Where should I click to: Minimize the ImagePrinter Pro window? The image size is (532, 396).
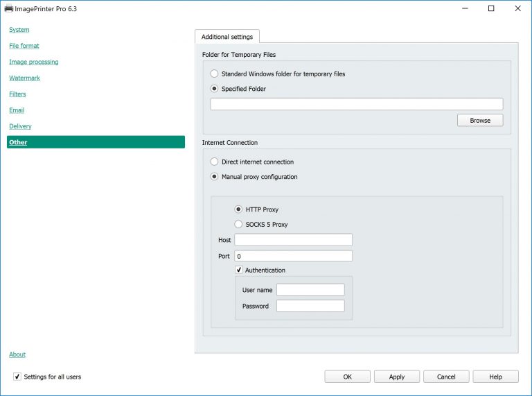click(x=465, y=8)
